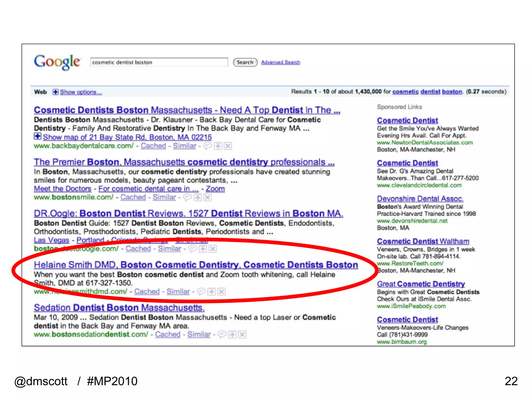The width and height of the screenshot is (532, 399).
Task: Open Cached link for bostonsedationdentist.com
Action: pos(168,334)
